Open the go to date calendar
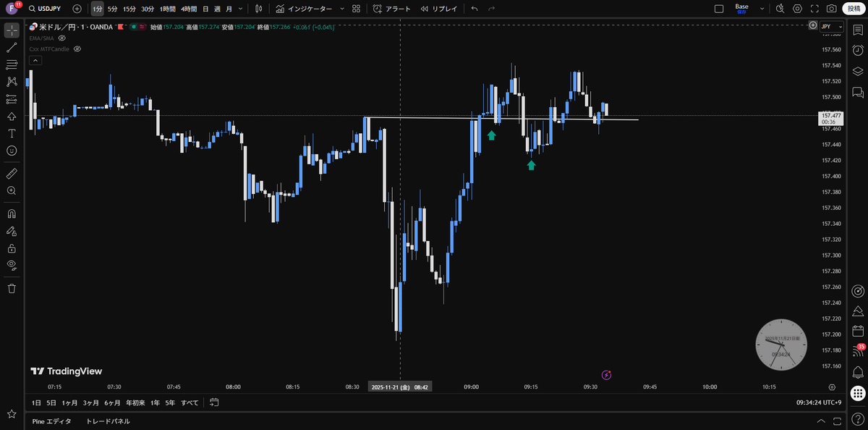 (214, 402)
